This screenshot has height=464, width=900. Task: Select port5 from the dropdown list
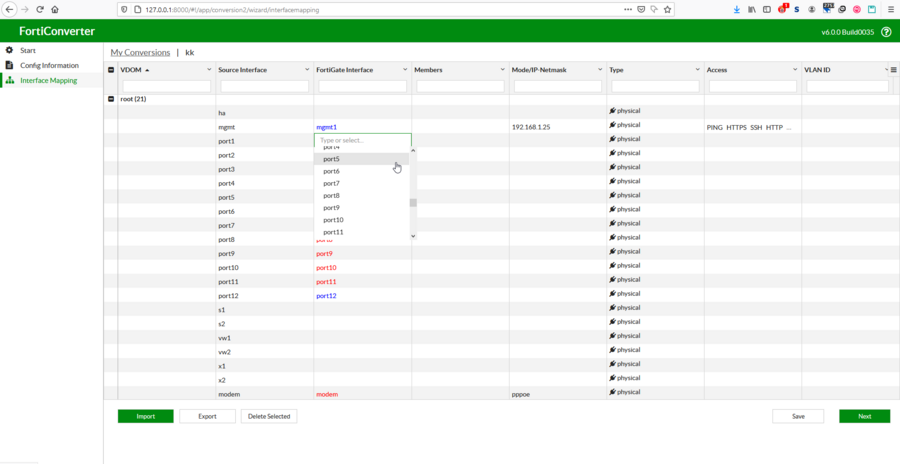coord(332,159)
